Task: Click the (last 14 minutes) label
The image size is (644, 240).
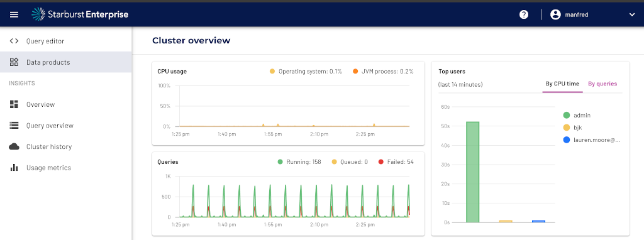Action: coord(460,85)
